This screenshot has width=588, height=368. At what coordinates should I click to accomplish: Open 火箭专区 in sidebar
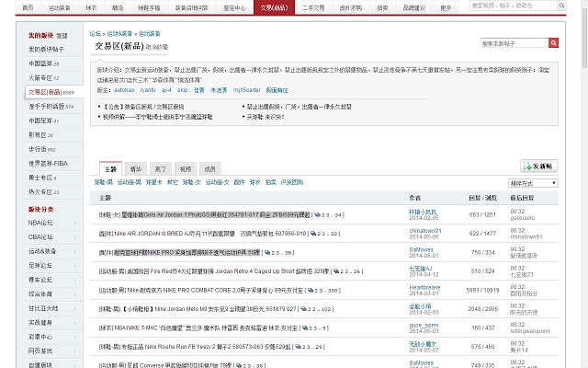pos(40,77)
